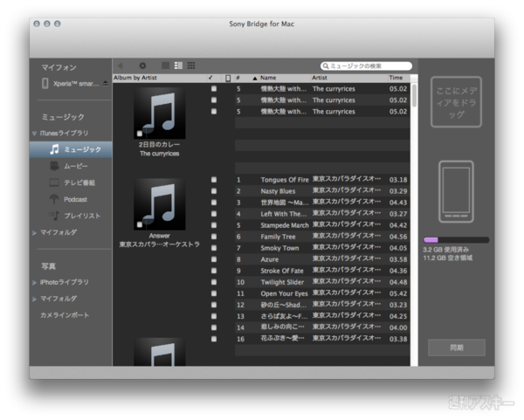524x420 pixels.
Task: Click the device storage usage bar
Action: click(456, 240)
